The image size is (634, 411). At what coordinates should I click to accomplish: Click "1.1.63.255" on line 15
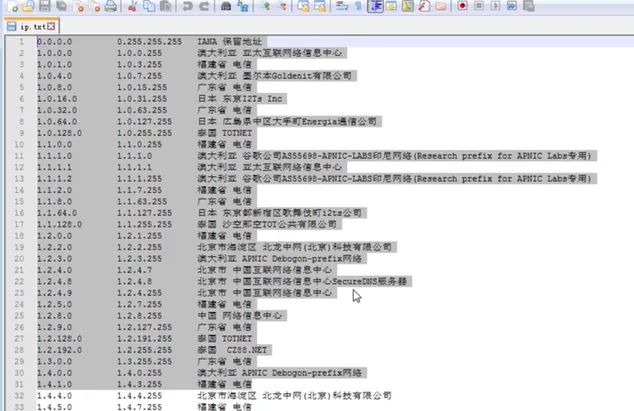pyautogui.click(x=142, y=201)
